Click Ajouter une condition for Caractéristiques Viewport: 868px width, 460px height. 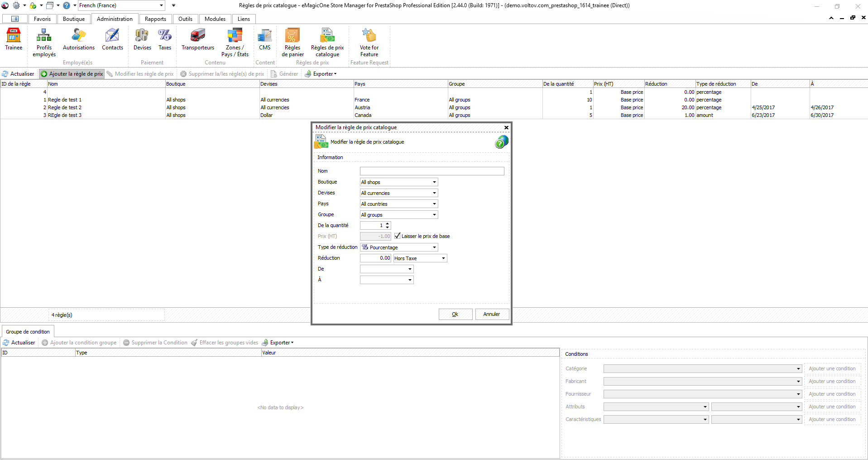[x=832, y=419]
